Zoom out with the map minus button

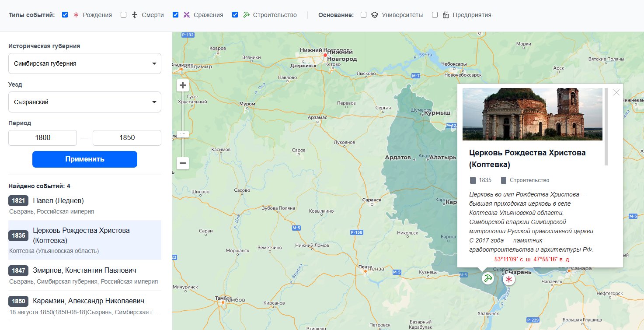(x=183, y=163)
